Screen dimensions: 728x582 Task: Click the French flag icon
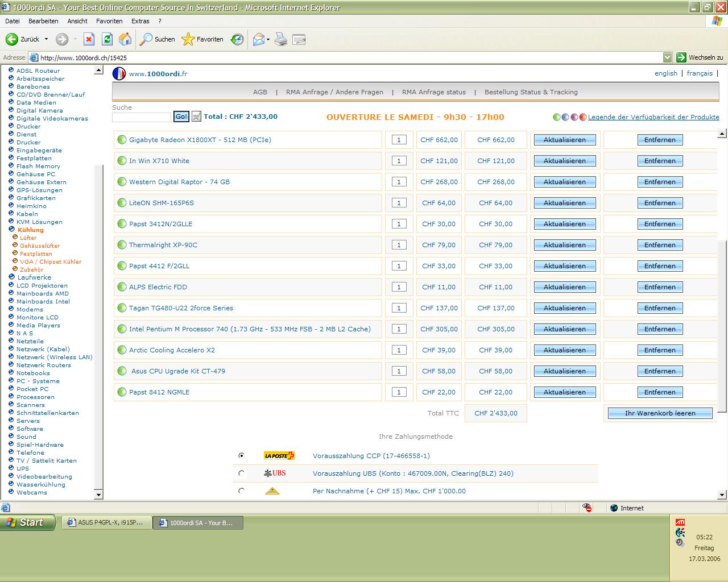119,74
